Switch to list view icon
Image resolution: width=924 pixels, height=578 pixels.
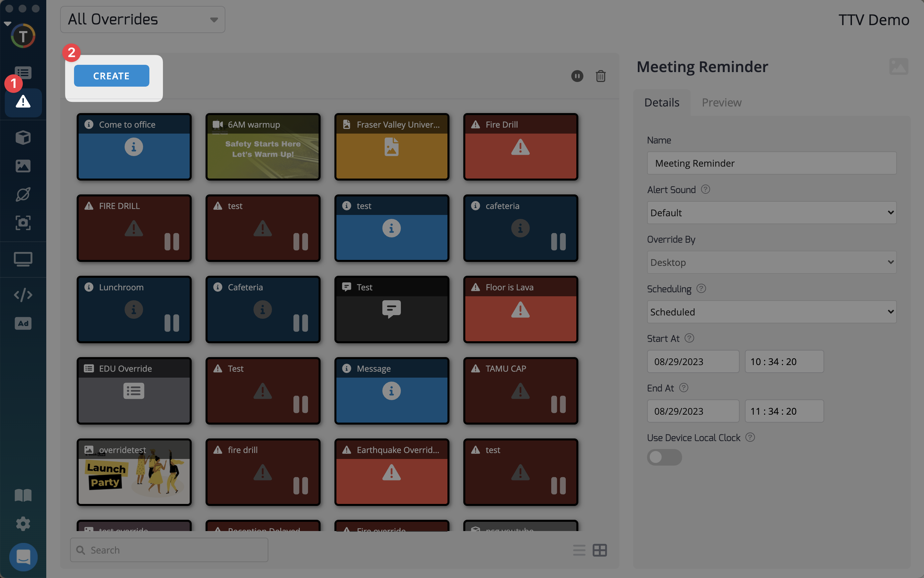(x=579, y=550)
